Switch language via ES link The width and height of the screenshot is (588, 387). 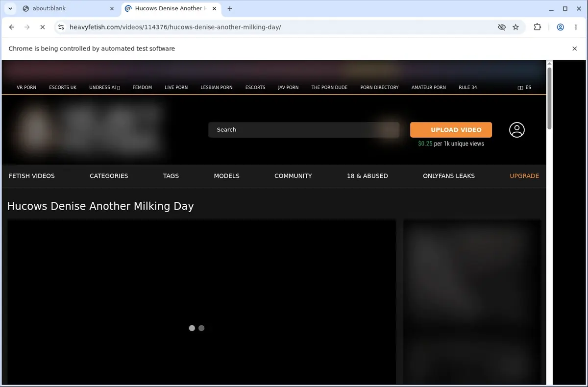coord(524,87)
